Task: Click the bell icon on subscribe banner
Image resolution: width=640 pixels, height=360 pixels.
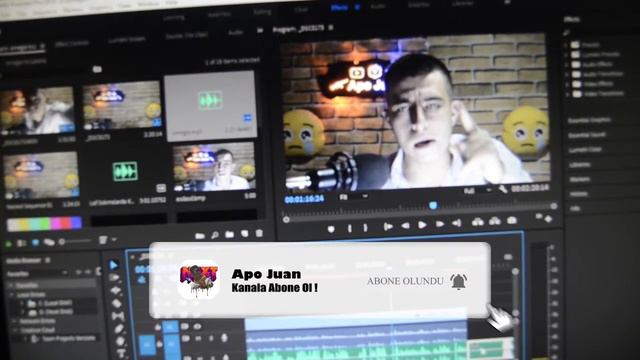Action: (458, 281)
